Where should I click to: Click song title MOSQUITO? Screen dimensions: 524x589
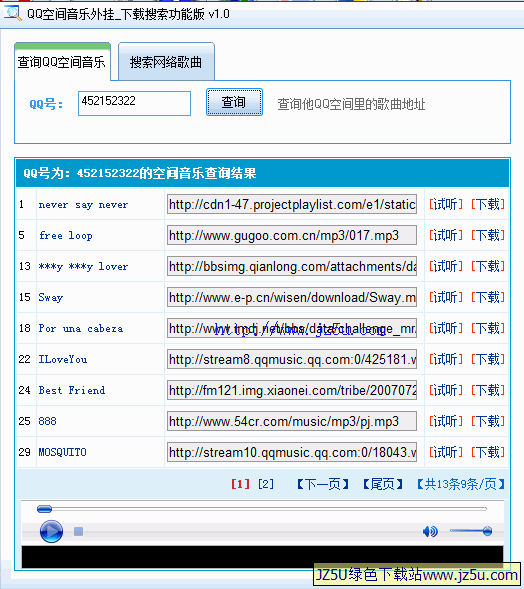[62, 452]
